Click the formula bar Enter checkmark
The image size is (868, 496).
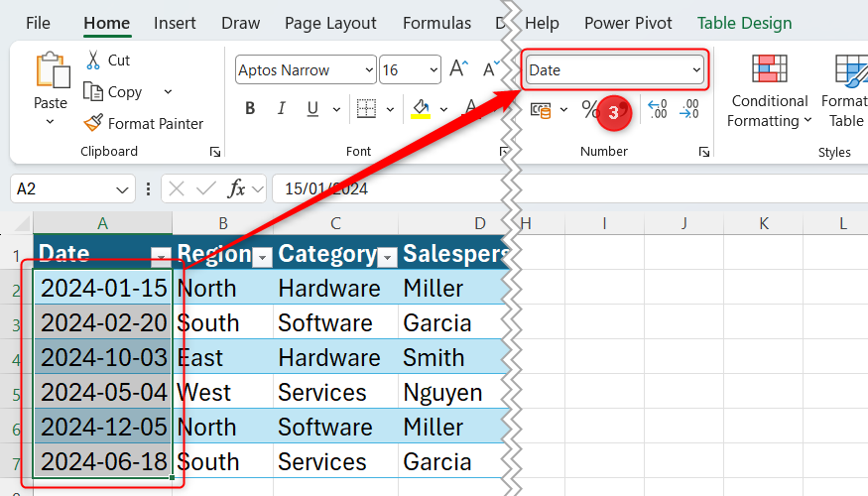coord(206,188)
